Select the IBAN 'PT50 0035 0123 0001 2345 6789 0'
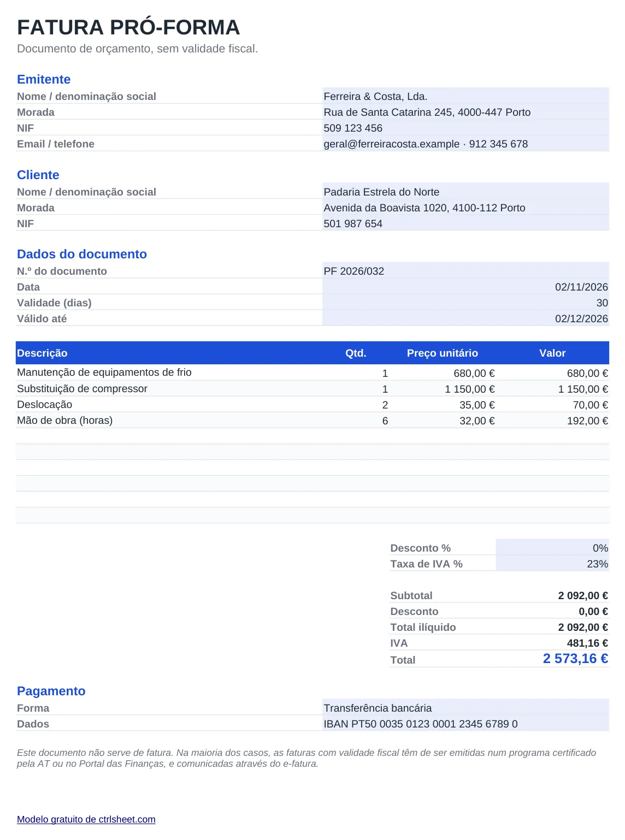Image resolution: width=625 pixels, height=840 pixels. [434, 724]
